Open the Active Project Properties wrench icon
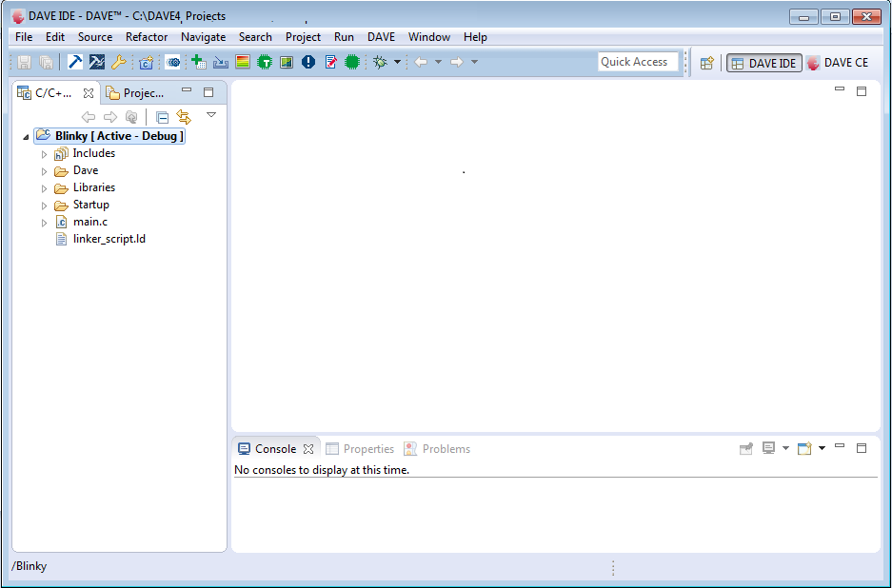This screenshot has width=892, height=588. point(118,62)
